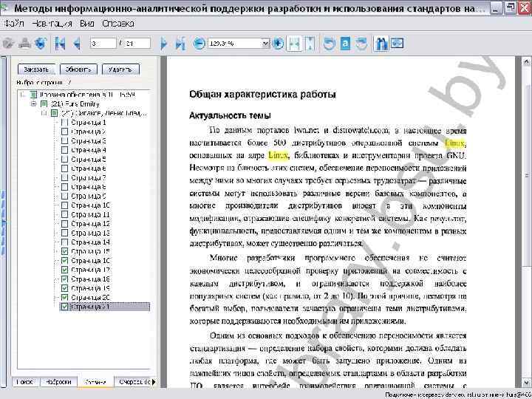Open the zoom percentage dropdown
The height and width of the screenshot is (399, 532).
[265, 44]
